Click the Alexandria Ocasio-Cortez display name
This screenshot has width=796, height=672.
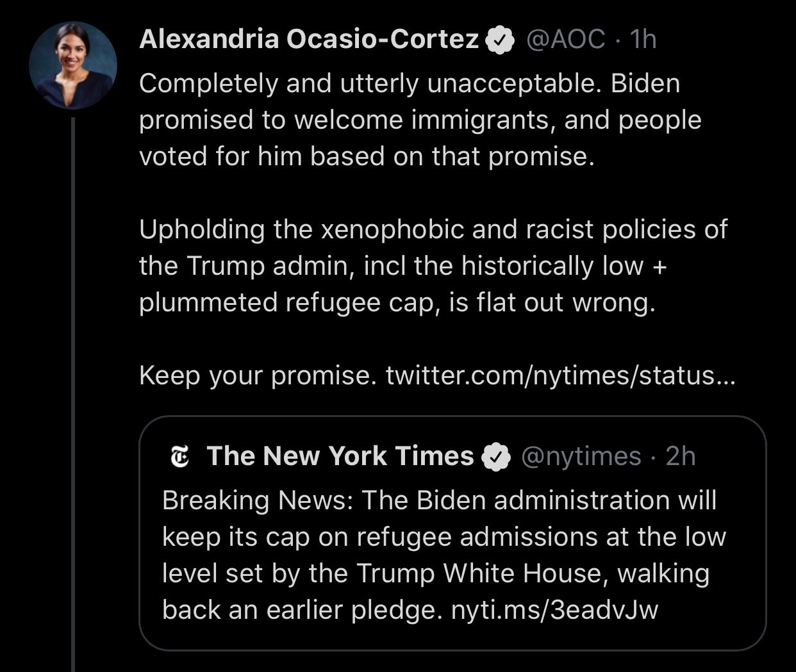coord(309,40)
